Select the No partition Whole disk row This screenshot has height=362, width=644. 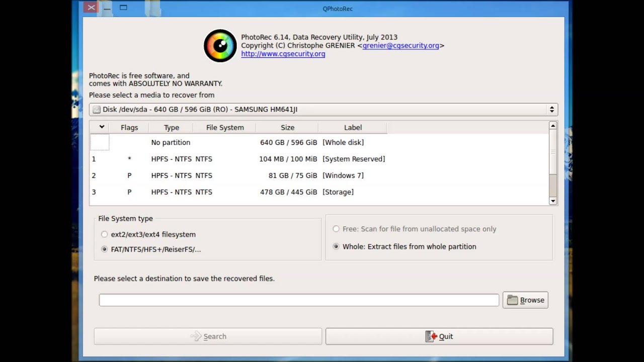tap(319, 142)
